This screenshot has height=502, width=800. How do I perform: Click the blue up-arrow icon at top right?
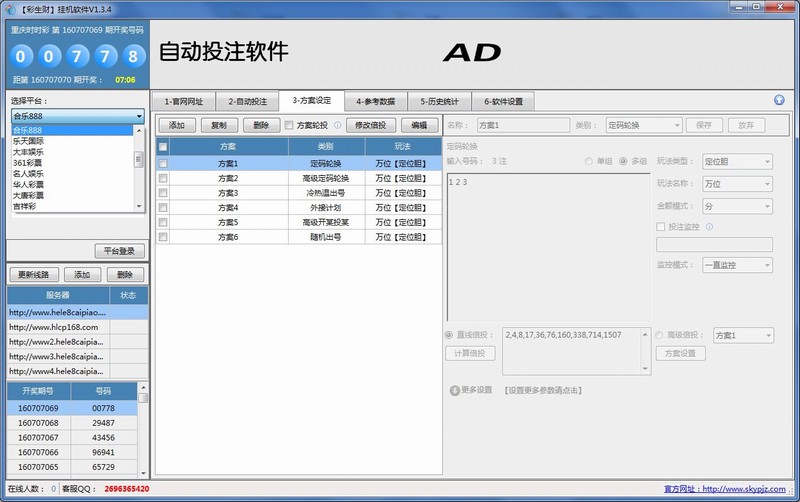(779, 100)
